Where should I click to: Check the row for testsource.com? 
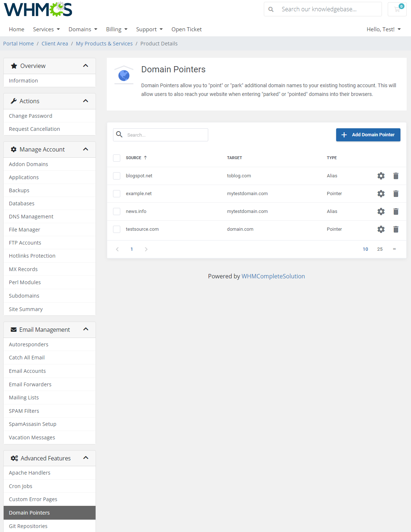pyautogui.click(x=117, y=229)
